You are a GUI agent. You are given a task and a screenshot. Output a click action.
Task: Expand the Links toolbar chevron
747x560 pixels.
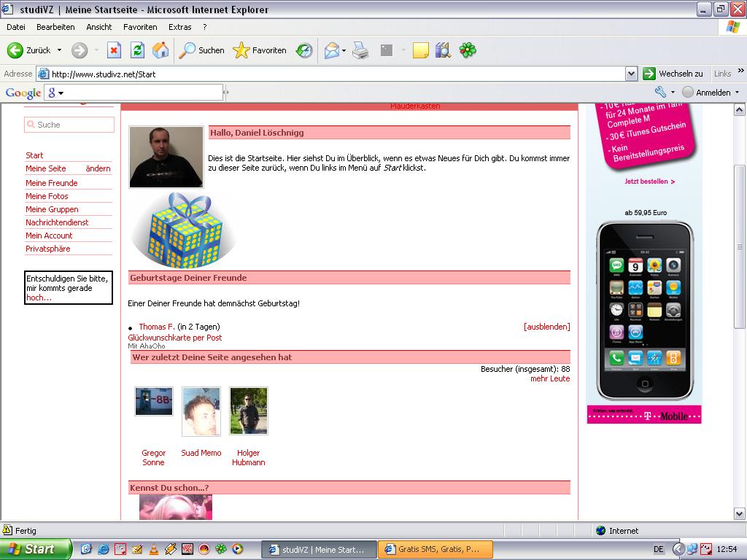(741, 71)
